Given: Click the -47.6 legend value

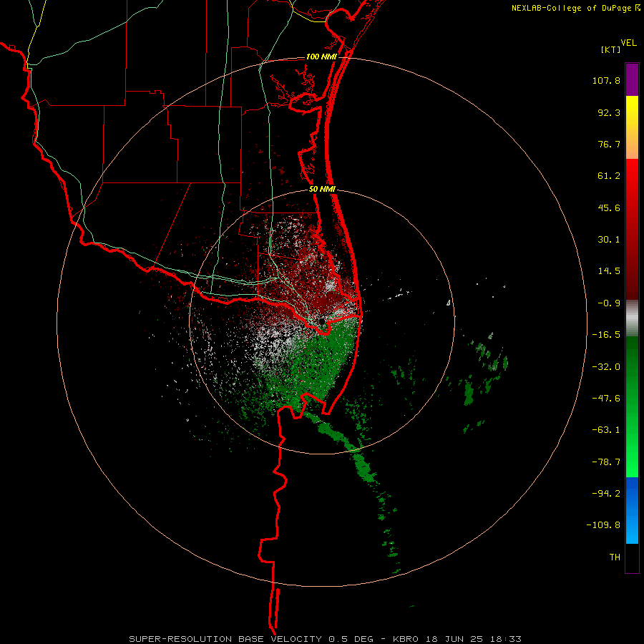Looking at the screenshot, I should click(606, 399).
